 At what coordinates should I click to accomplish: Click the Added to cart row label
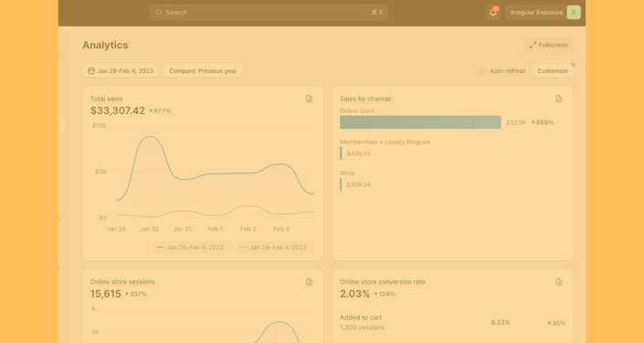(x=361, y=317)
